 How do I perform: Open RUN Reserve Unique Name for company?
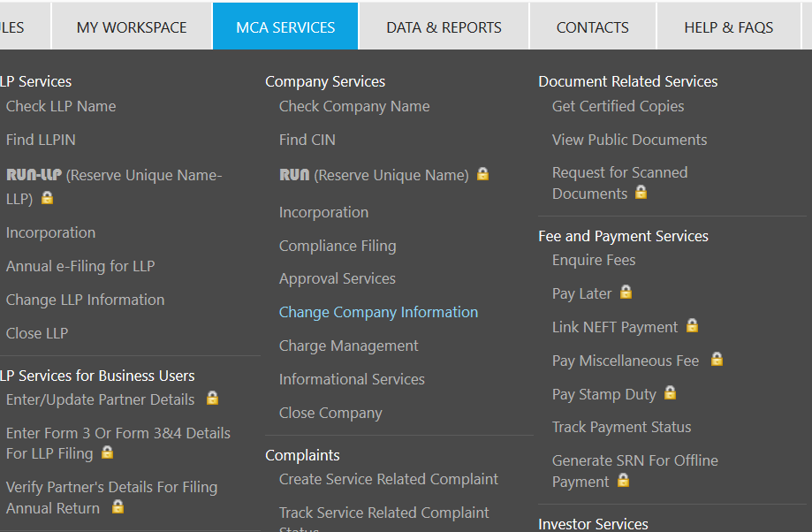coord(374,175)
